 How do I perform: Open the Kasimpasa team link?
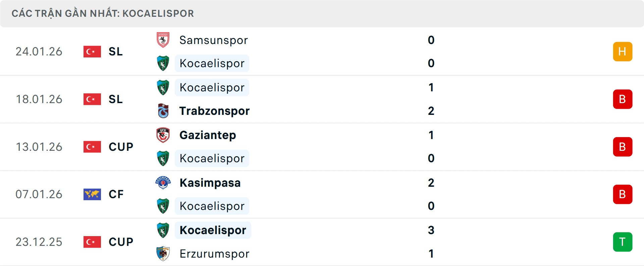(x=210, y=183)
